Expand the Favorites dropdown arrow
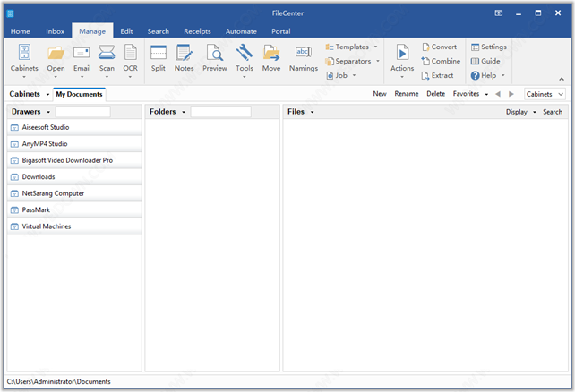 486,94
